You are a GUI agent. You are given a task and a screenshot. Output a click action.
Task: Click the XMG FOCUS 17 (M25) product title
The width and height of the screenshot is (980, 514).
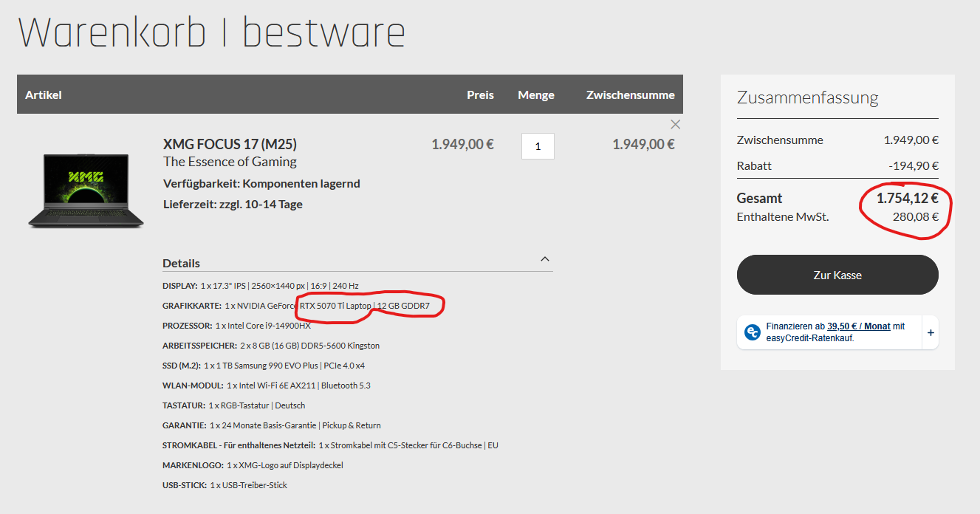pos(230,144)
